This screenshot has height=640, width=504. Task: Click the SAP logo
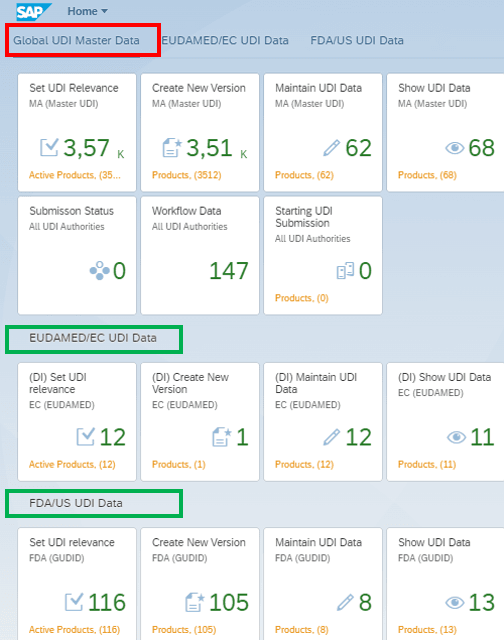pyautogui.click(x=33, y=12)
